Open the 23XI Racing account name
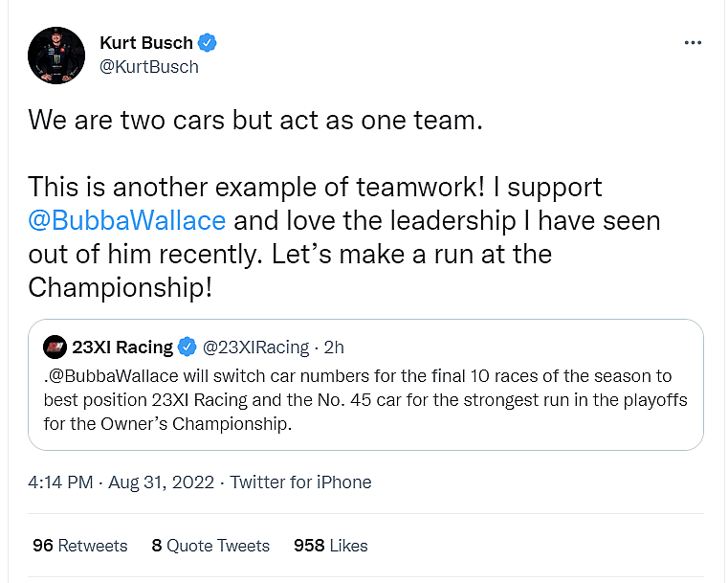Viewport: 728px width, 583px height. (122, 347)
